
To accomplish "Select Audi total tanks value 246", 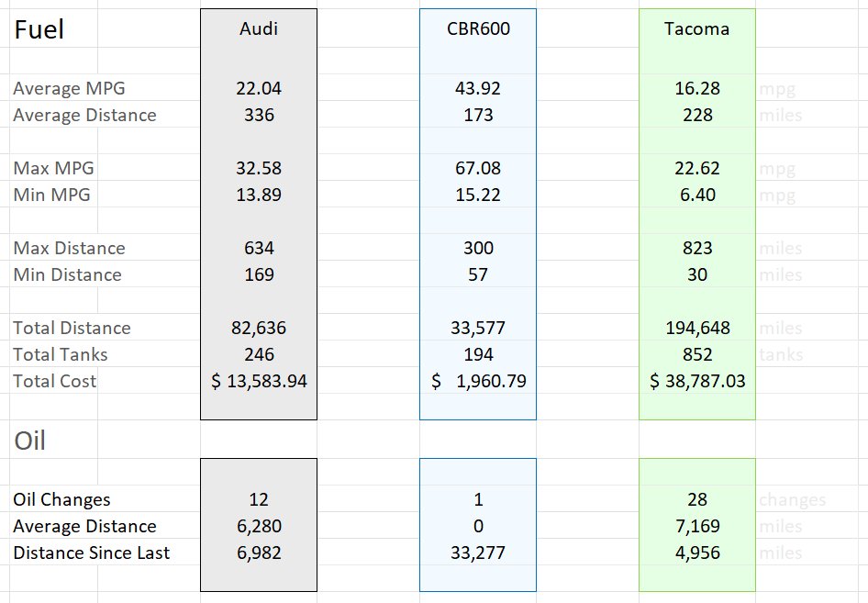I will click(259, 354).
